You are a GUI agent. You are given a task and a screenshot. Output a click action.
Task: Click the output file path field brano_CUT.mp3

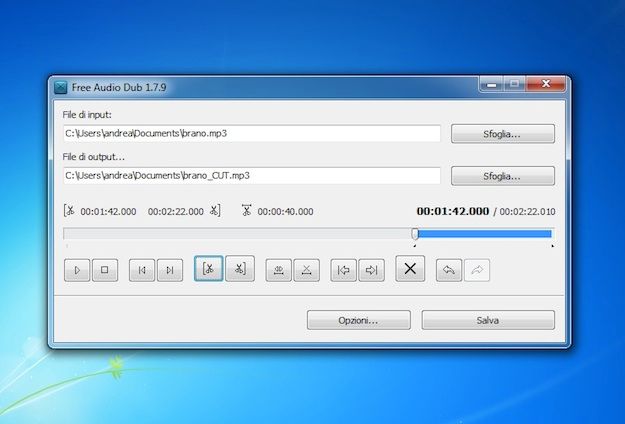click(x=252, y=176)
